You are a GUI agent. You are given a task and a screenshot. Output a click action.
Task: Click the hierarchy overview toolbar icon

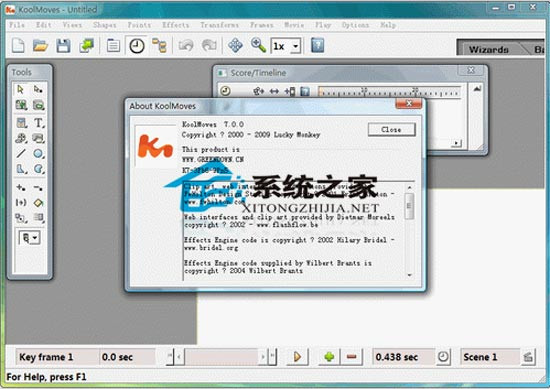pos(160,46)
